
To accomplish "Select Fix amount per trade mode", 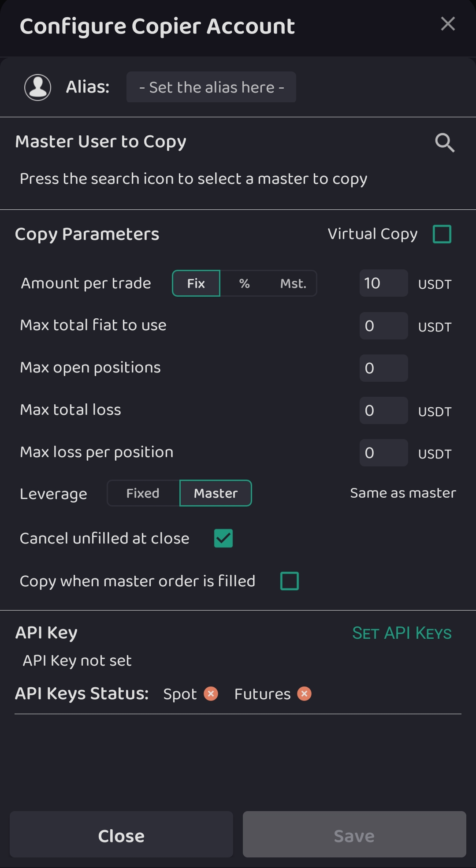I will pos(196,283).
